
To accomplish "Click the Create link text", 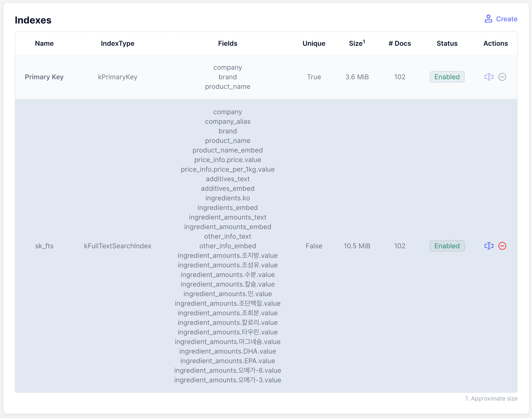I will click(507, 19).
